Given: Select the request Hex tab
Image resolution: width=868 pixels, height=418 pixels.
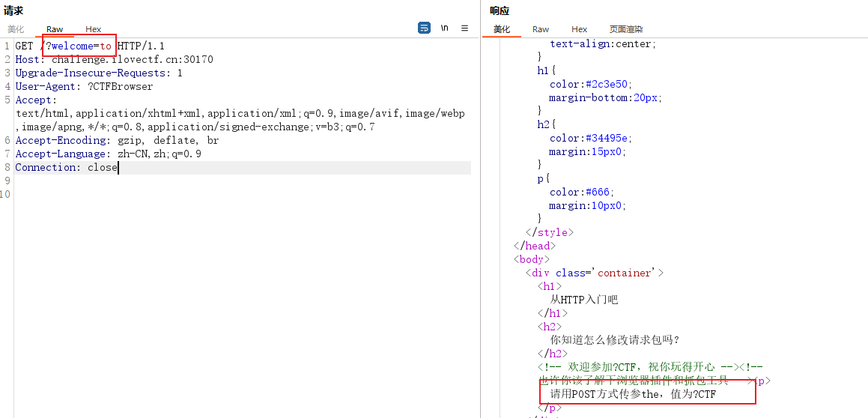Looking at the screenshot, I should pos(93,29).
